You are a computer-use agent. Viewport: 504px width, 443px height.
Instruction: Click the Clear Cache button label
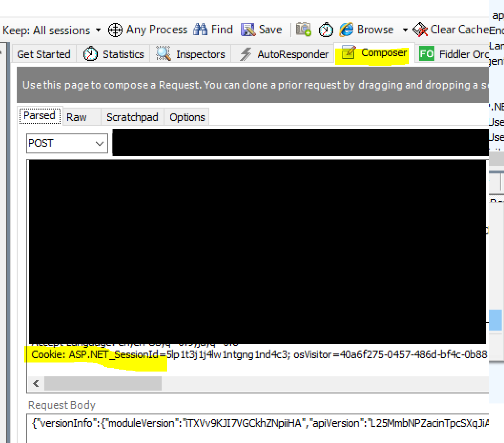click(x=460, y=30)
